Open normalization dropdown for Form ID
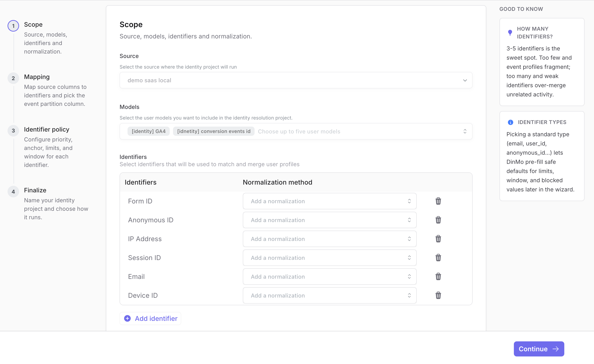The height and width of the screenshot is (364, 594). (x=329, y=201)
